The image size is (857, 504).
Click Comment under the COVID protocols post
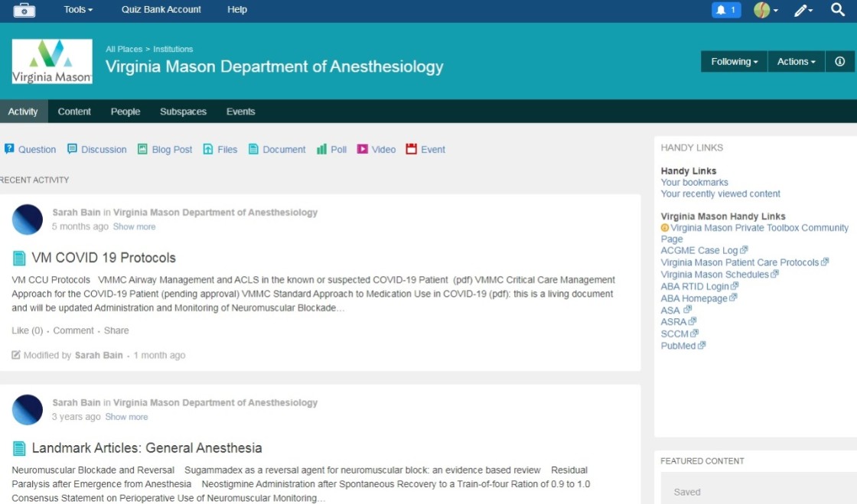click(x=73, y=330)
